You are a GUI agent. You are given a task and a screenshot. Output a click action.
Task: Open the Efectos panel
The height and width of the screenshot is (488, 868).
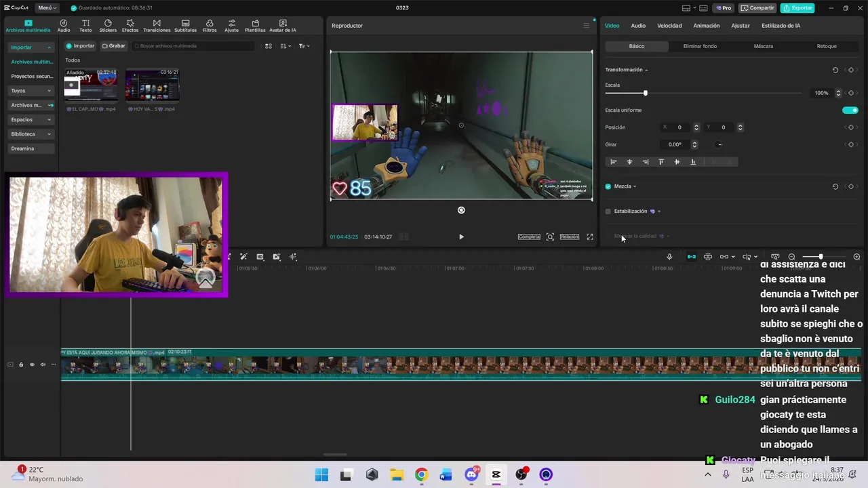[x=130, y=26]
